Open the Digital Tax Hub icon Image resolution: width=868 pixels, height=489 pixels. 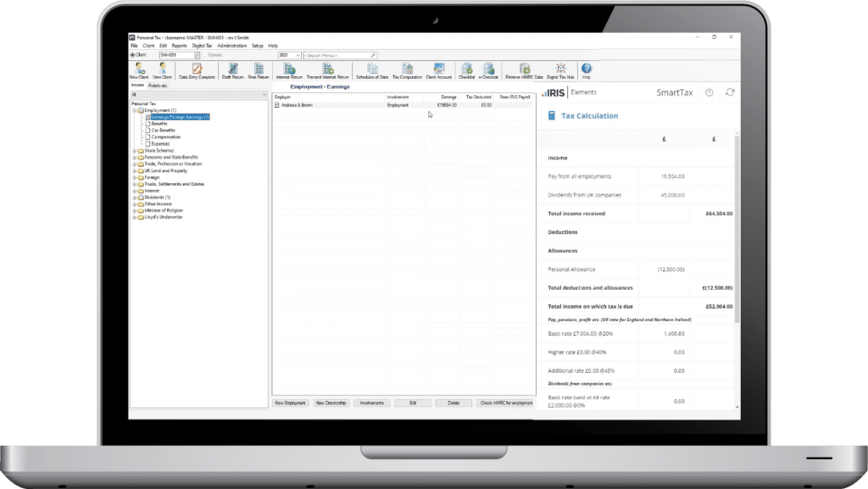tap(560, 70)
